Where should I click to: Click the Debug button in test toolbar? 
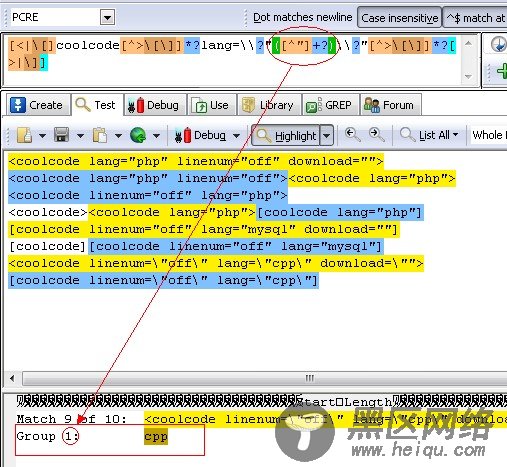201,135
